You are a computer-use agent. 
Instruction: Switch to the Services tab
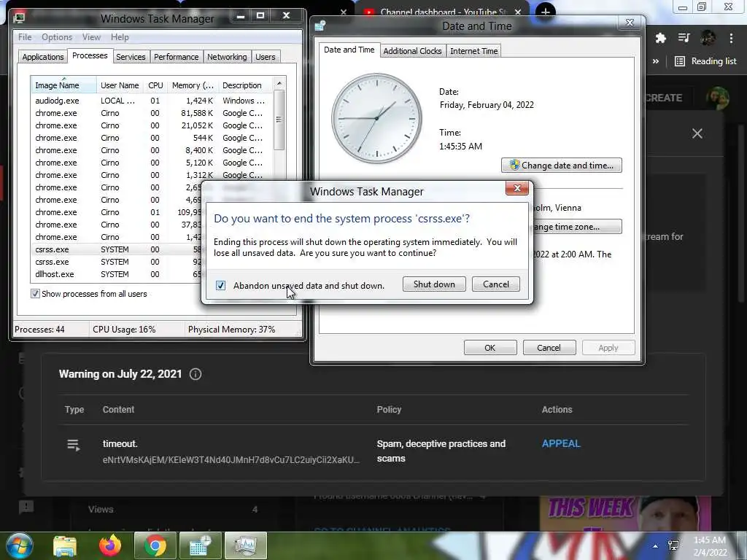tap(131, 57)
